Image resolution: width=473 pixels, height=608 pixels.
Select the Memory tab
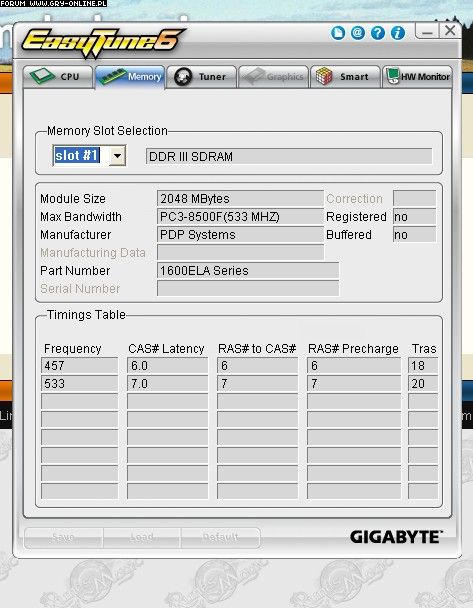(x=130, y=77)
